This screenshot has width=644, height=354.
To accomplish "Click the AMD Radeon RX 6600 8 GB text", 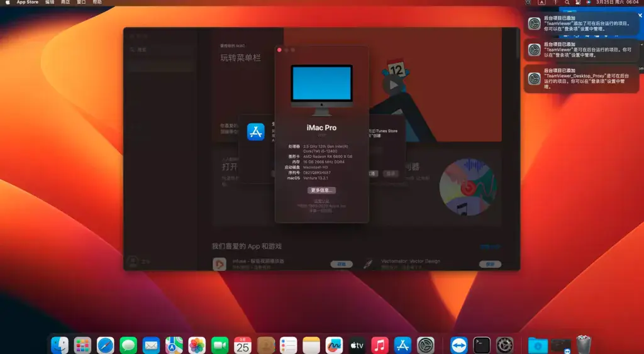I will 328,157.
